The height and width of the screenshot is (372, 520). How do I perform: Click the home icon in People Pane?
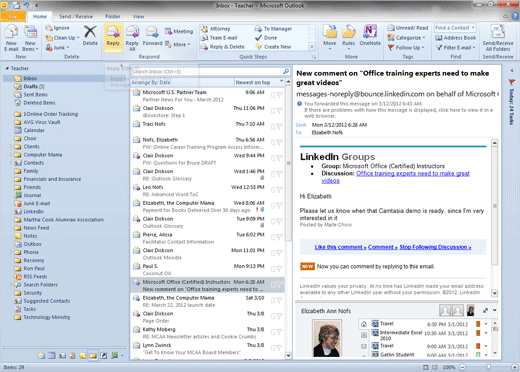pyautogui.click(x=364, y=324)
